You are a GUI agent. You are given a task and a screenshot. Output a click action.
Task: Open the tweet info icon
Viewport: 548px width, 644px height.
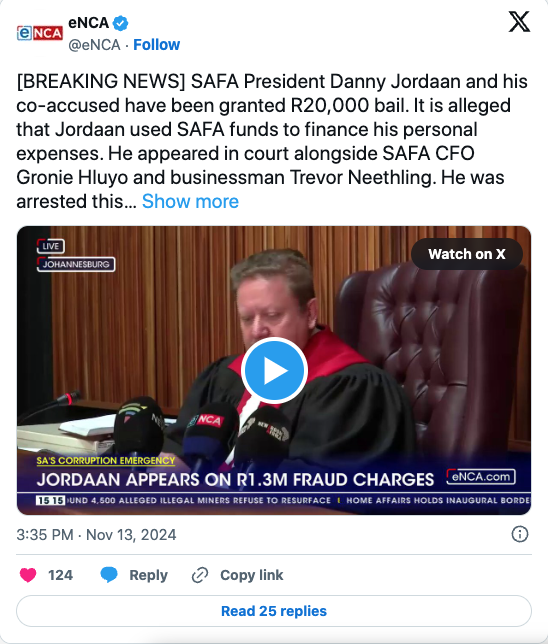[520, 534]
